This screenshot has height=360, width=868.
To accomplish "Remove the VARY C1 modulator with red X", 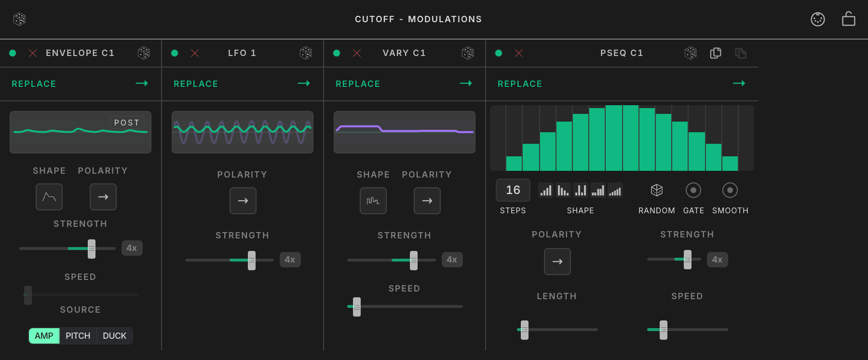I will (x=357, y=53).
